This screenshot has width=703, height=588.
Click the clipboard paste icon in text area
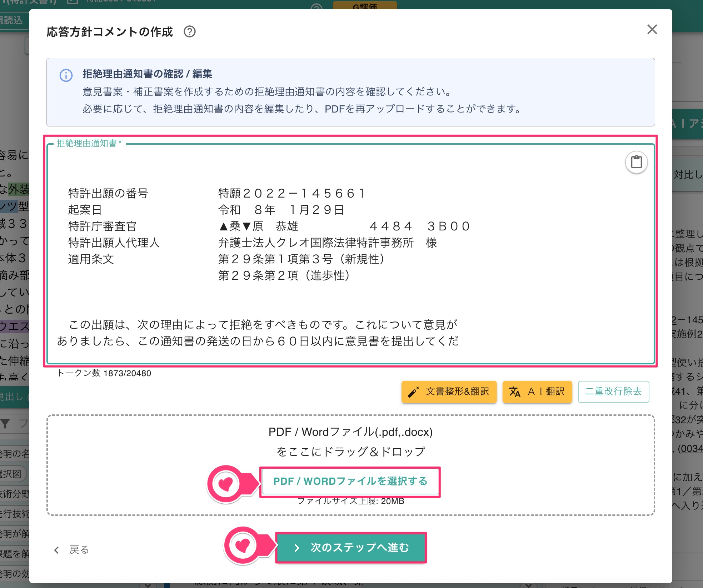pos(636,163)
